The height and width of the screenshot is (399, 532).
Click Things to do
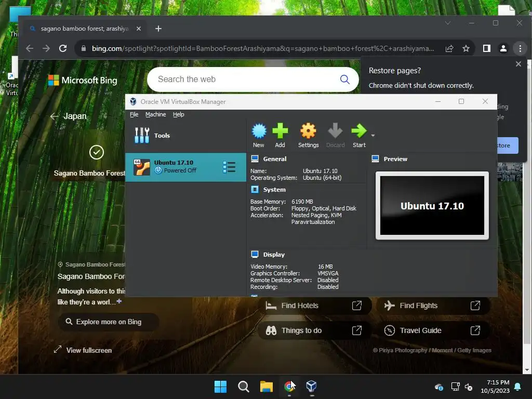click(x=315, y=330)
